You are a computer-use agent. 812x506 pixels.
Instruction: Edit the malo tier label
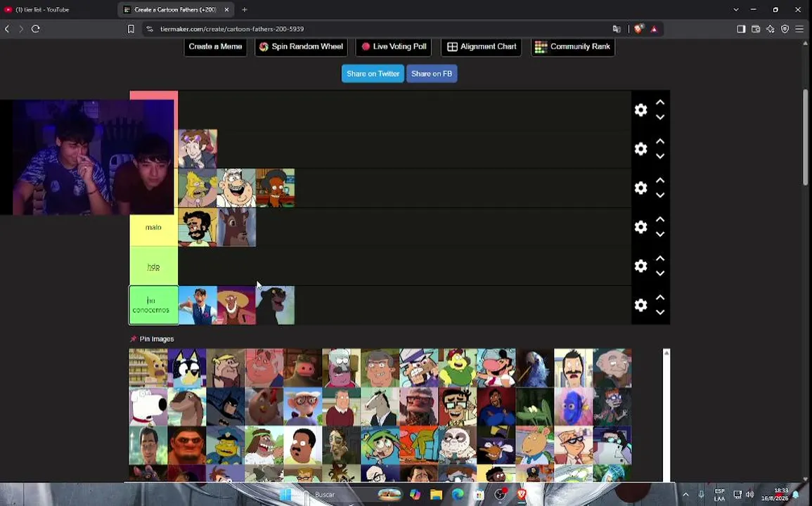153,228
